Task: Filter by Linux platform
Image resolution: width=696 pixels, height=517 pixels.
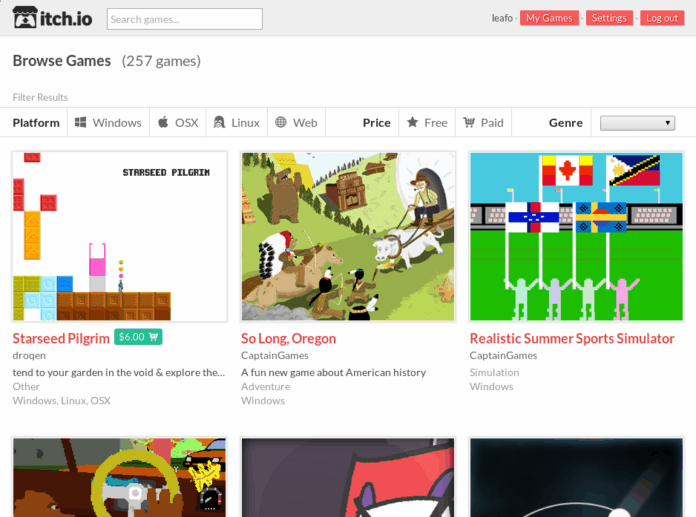Action: [237, 122]
